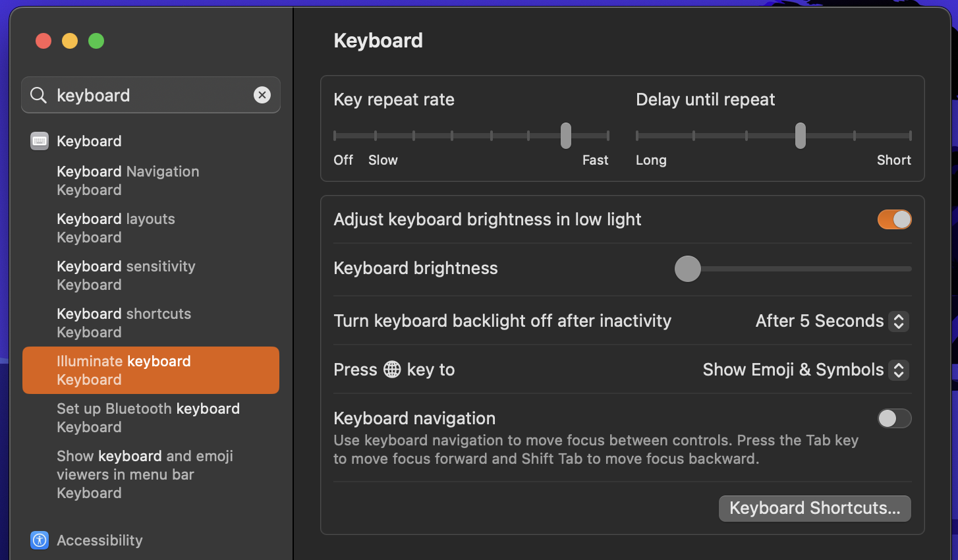Click the Accessibility icon in sidebar
The height and width of the screenshot is (560, 958).
pos(40,540)
